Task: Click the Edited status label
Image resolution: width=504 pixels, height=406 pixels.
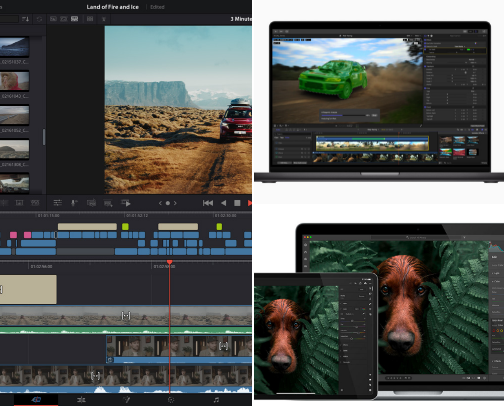Action: [157, 7]
